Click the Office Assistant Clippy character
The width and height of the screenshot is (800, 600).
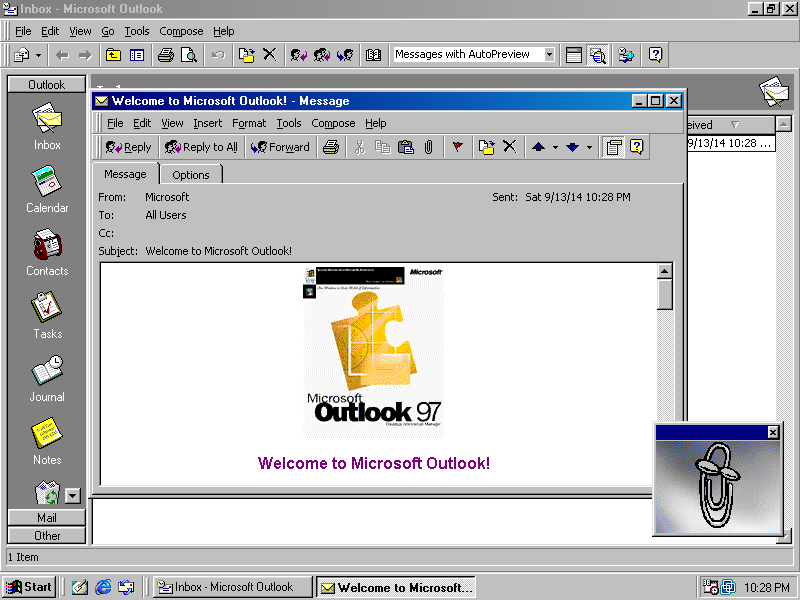click(717, 485)
